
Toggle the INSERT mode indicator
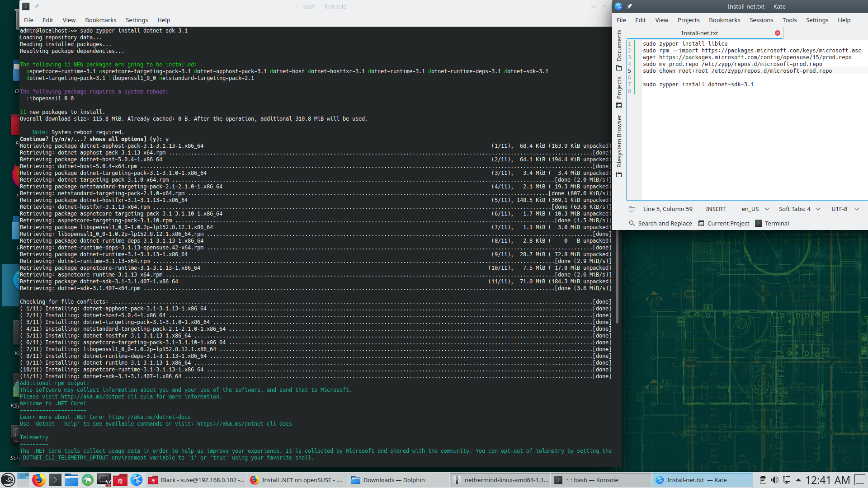[715, 209]
